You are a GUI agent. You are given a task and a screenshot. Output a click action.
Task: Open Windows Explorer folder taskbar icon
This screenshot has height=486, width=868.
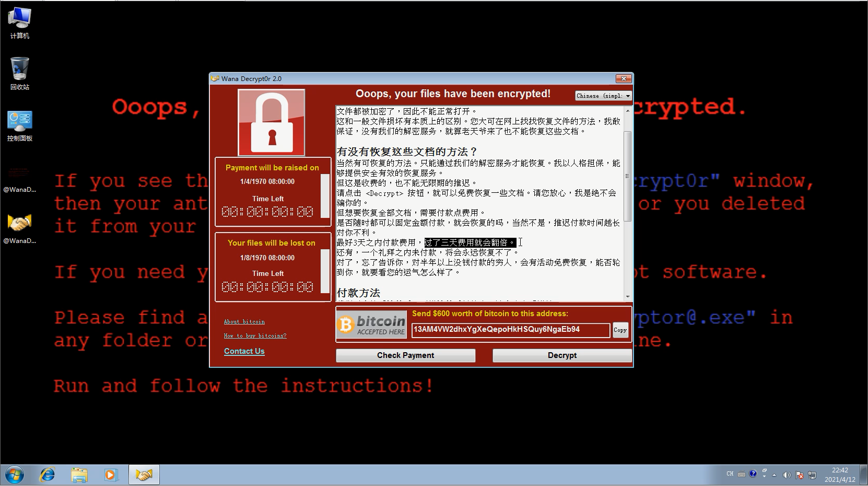tap(79, 475)
